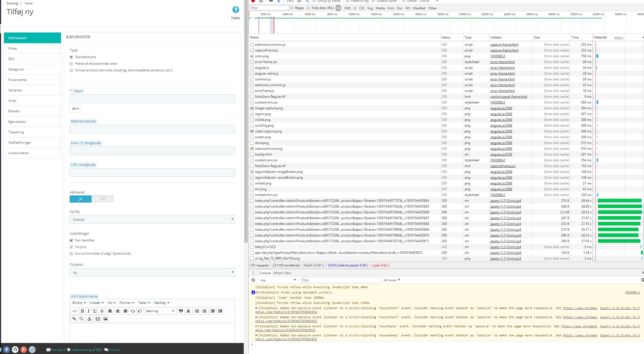Open text color picker in editor
Image resolution: width=644 pixels, height=354 pixels.
(188, 311)
